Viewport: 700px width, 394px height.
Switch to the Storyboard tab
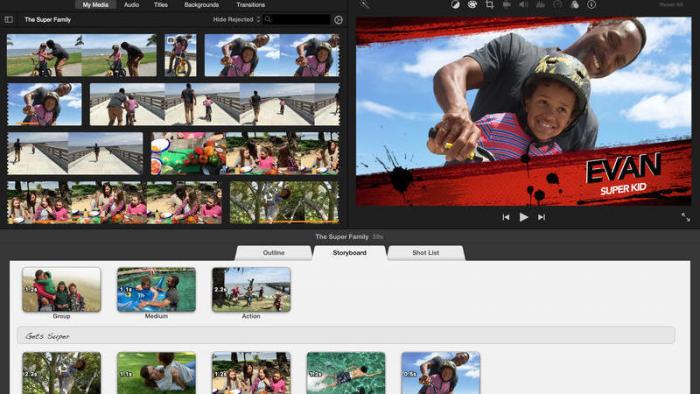[x=349, y=253]
